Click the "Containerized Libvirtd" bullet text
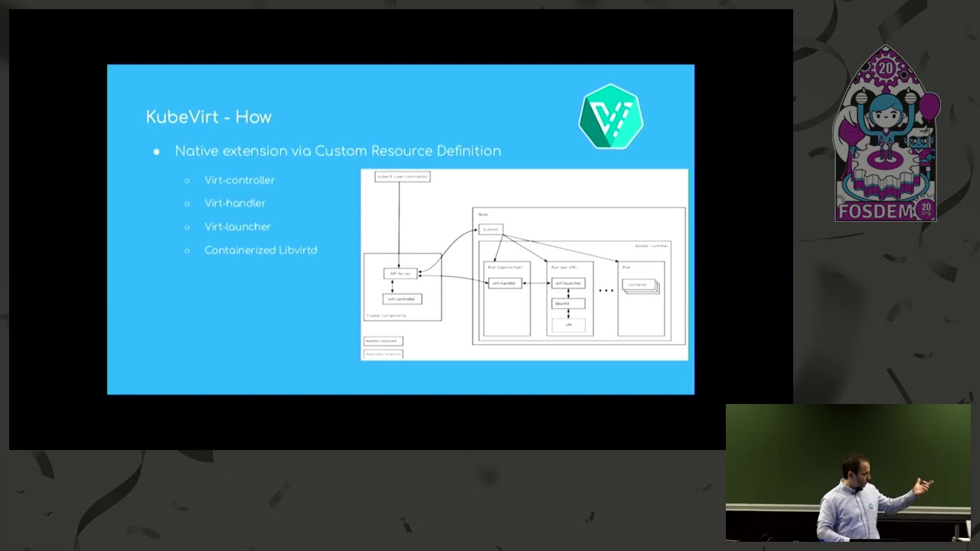The height and width of the screenshot is (551, 980). (260, 250)
